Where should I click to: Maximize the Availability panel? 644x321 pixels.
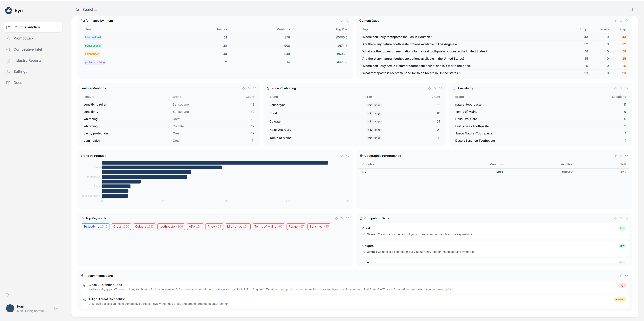[621, 88]
